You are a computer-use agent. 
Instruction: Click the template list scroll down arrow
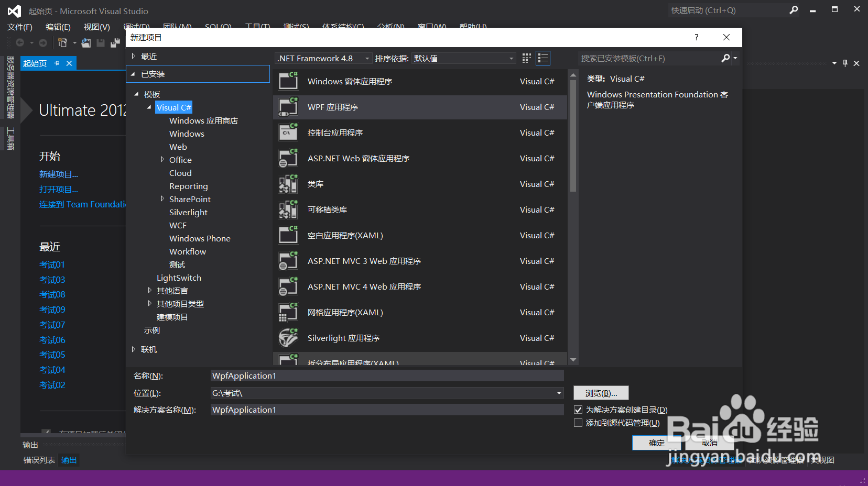(x=573, y=360)
